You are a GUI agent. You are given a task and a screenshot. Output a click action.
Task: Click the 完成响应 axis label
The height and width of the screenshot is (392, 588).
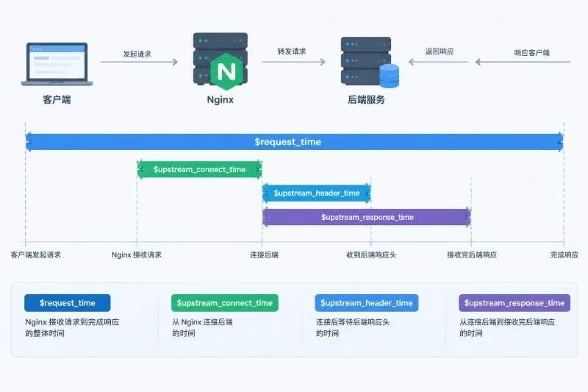(x=564, y=255)
